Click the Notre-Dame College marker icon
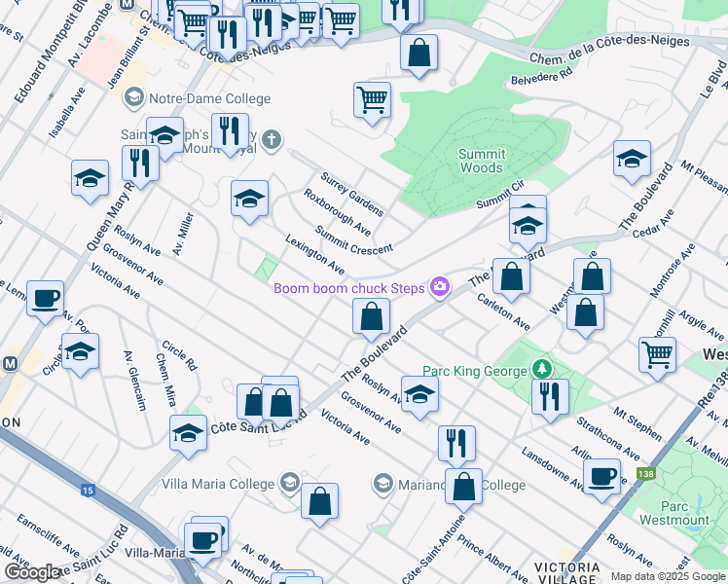The height and width of the screenshot is (584, 728). [x=133, y=98]
